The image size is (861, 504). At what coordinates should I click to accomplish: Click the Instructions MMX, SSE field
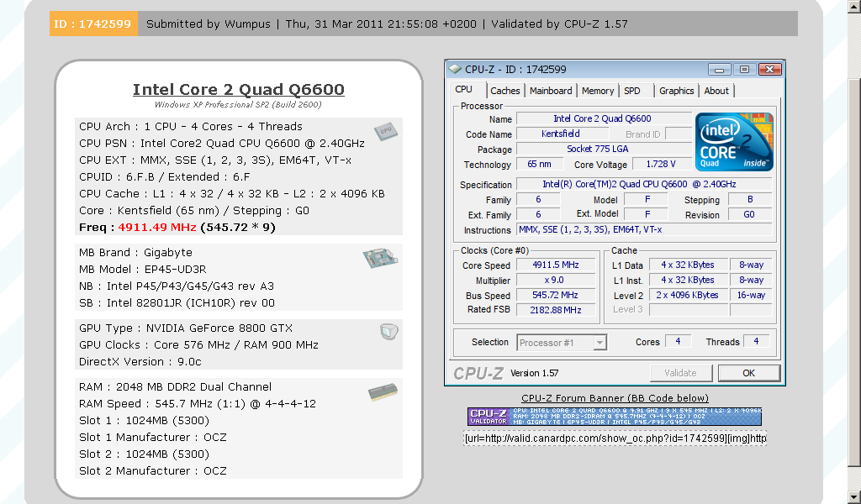pyautogui.click(x=644, y=230)
